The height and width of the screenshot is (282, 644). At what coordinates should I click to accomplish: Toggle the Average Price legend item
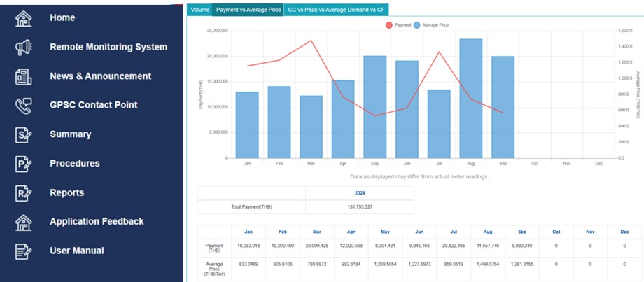coord(430,24)
